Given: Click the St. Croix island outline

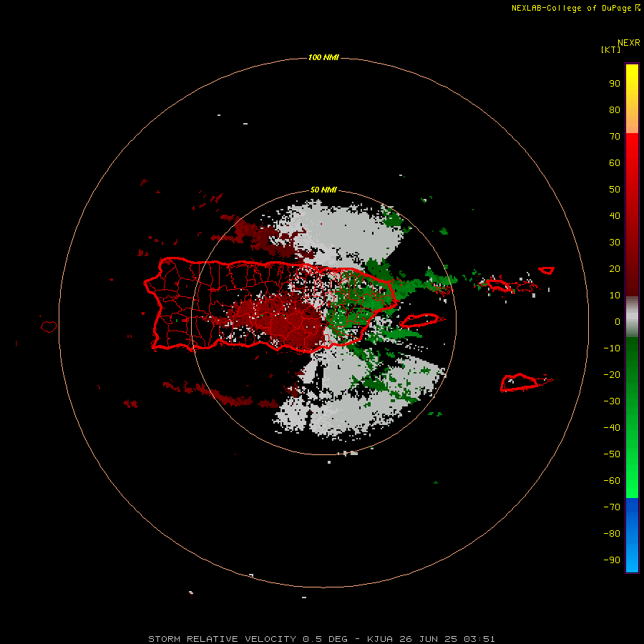Looking at the screenshot, I should click(x=519, y=383).
